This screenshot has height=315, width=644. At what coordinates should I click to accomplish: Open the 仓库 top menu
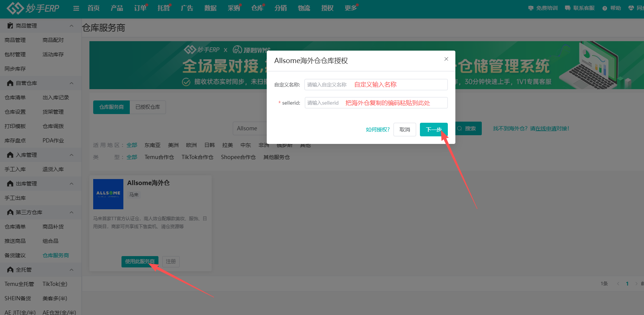(x=257, y=8)
